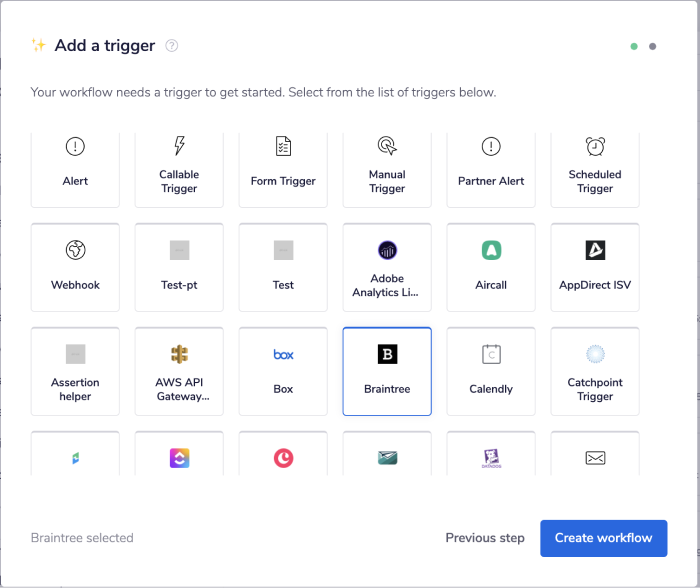This screenshot has height=588, width=700.
Task: Open help icon beside Add a trigger
Action: 172,46
